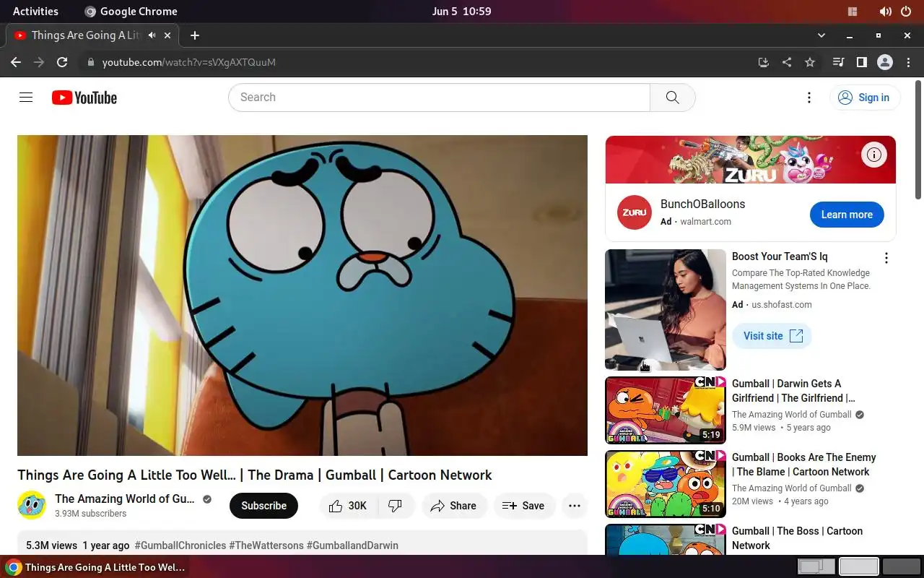This screenshot has height=578, width=924.
Task: Share this page from the address bar
Action: click(x=787, y=62)
